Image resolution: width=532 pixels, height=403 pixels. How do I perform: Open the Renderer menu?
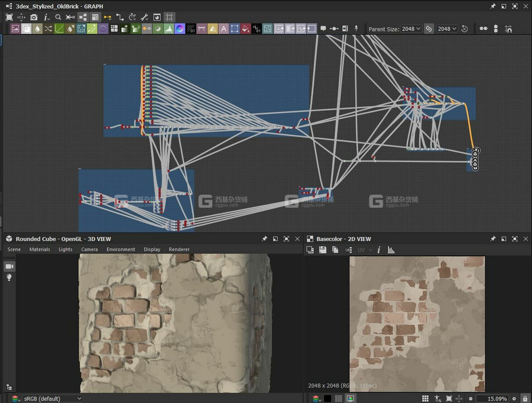click(179, 249)
